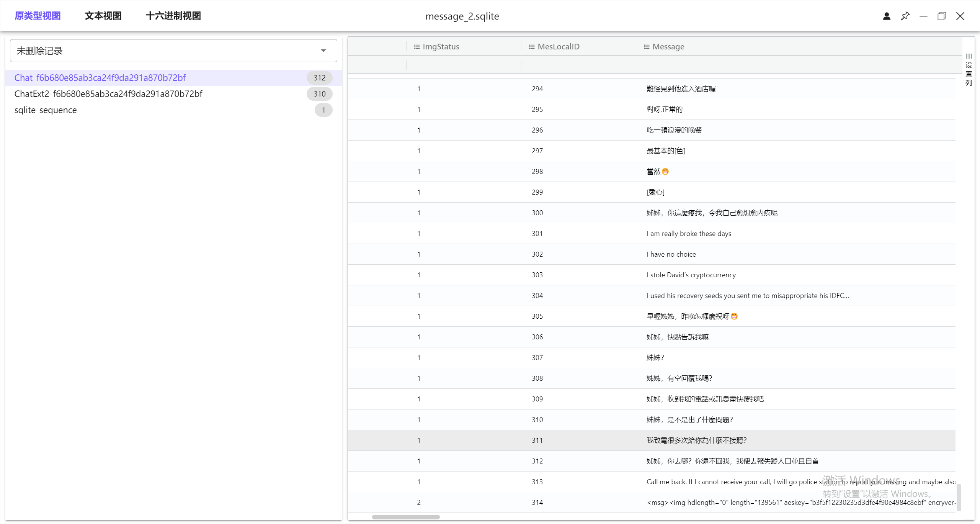This screenshot has height=524, width=980.
Task: Click the Message column menu icon
Action: click(647, 47)
